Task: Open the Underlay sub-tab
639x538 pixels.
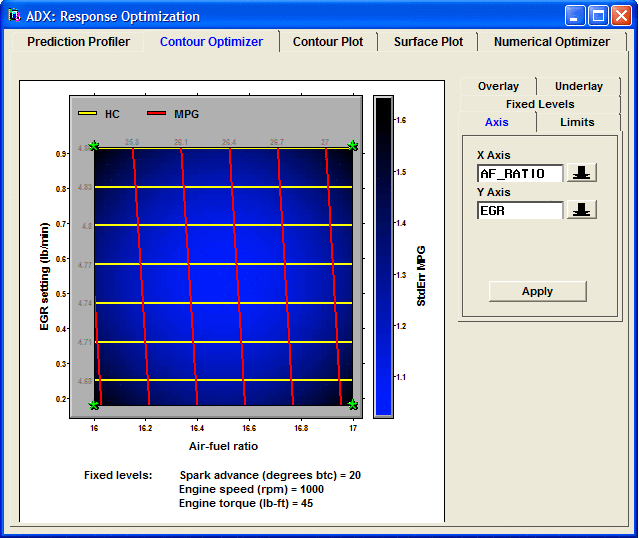Action: coord(578,86)
